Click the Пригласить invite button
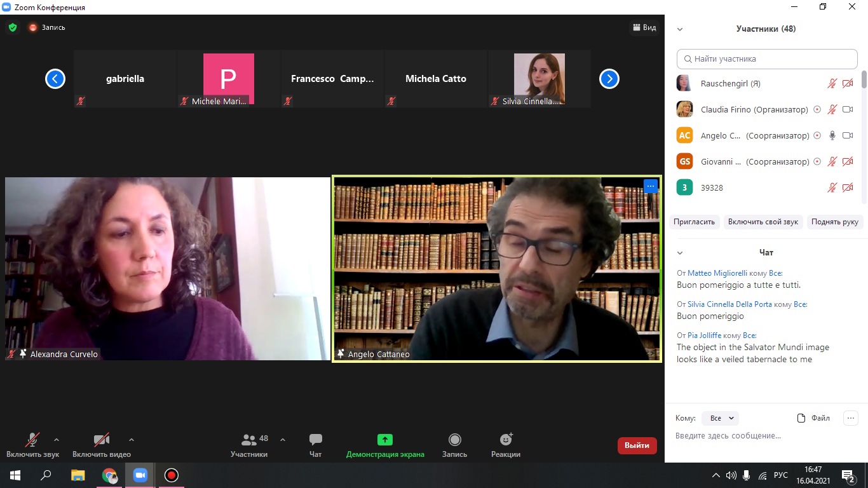Image resolution: width=868 pixels, height=488 pixels. pos(695,222)
